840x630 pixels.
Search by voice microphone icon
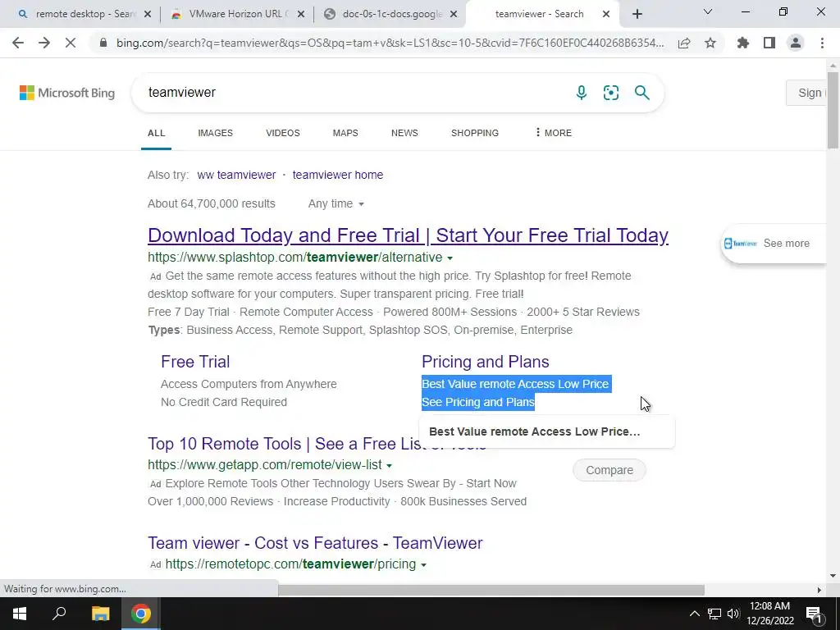click(582, 93)
